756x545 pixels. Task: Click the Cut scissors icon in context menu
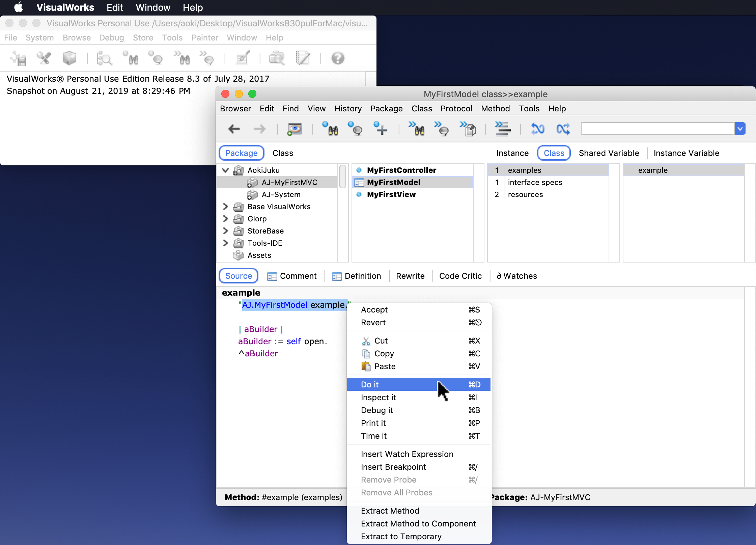click(366, 341)
